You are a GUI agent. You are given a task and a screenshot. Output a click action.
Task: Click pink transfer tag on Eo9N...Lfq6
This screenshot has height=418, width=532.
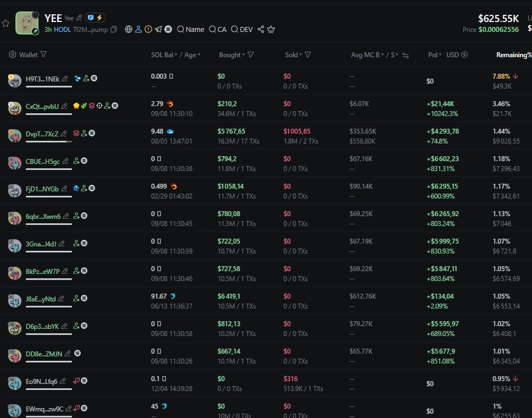(76, 381)
